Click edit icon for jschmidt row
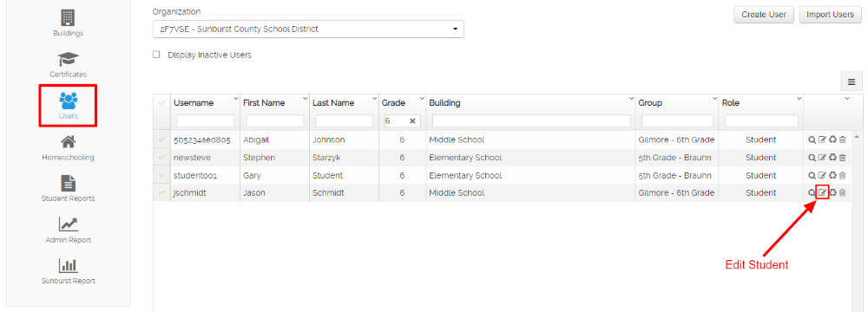Image resolution: width=868 pixels, height=312 pixels. click(822, 192)
